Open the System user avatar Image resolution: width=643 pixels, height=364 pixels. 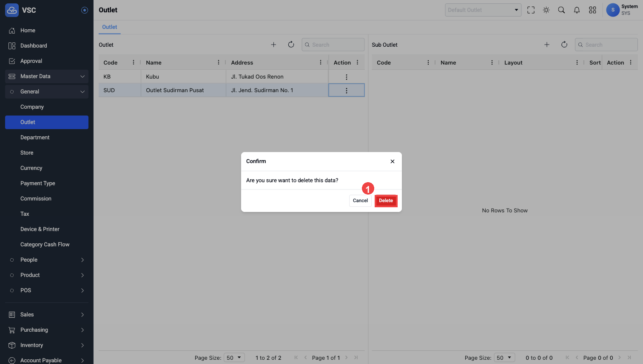[x=613, y=10]
